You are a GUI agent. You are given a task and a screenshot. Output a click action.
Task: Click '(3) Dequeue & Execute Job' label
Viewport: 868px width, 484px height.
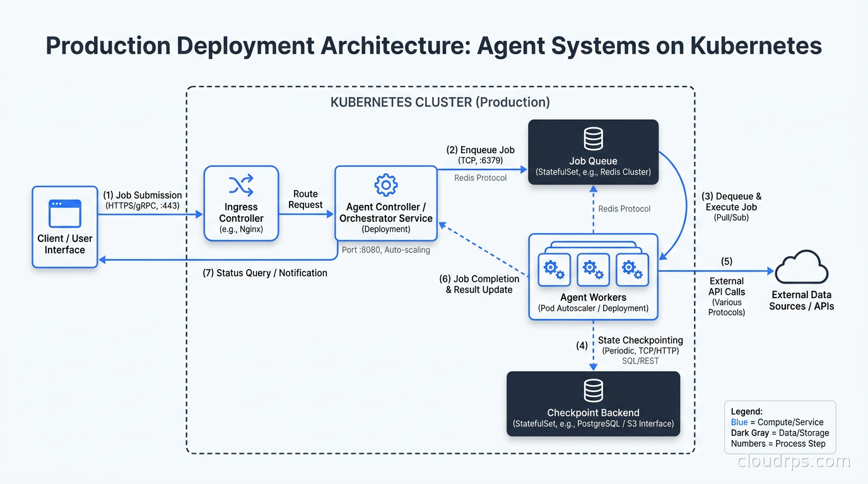pos(731,202)
